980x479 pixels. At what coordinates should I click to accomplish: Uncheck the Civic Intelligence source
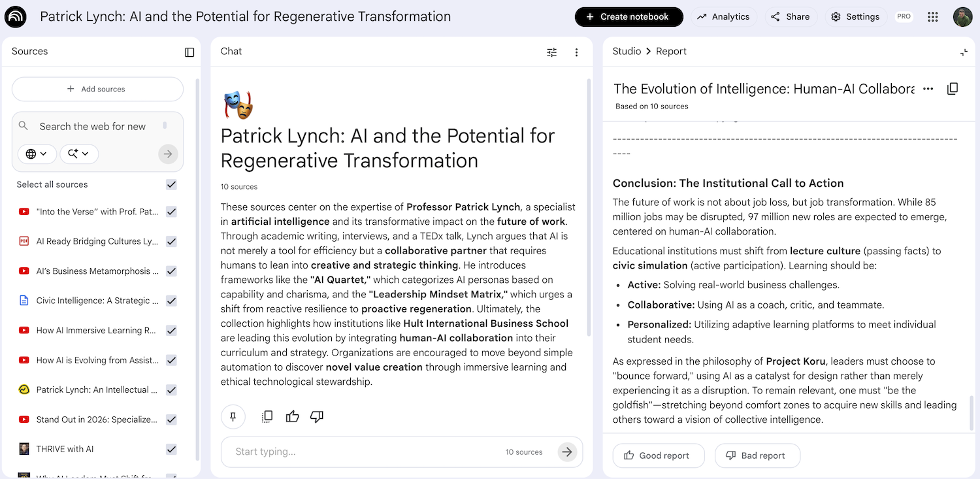171,301
